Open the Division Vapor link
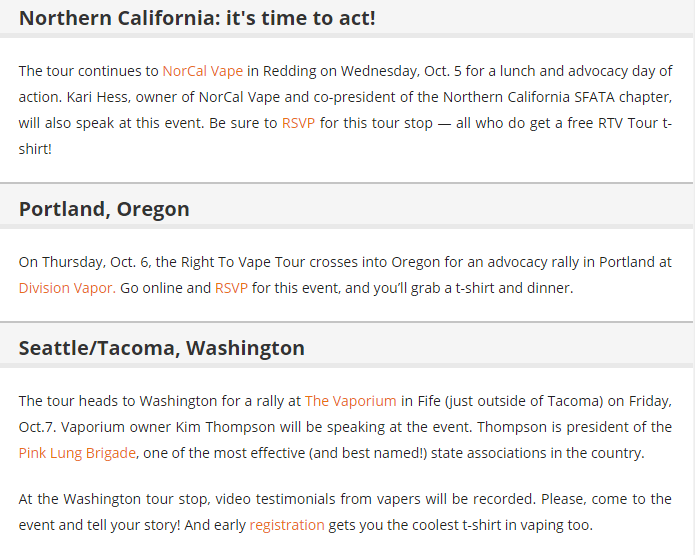This screenshot has height=555, width=695. (x=67, y=288)
